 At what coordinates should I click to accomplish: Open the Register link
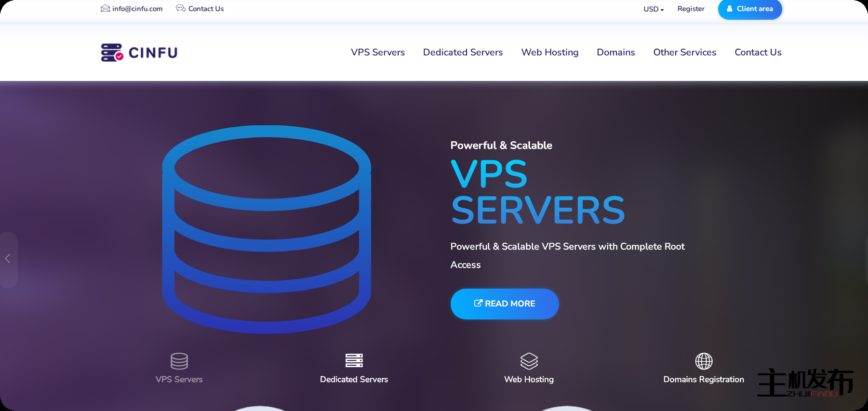pyautogui.click(x=691, y=9)
